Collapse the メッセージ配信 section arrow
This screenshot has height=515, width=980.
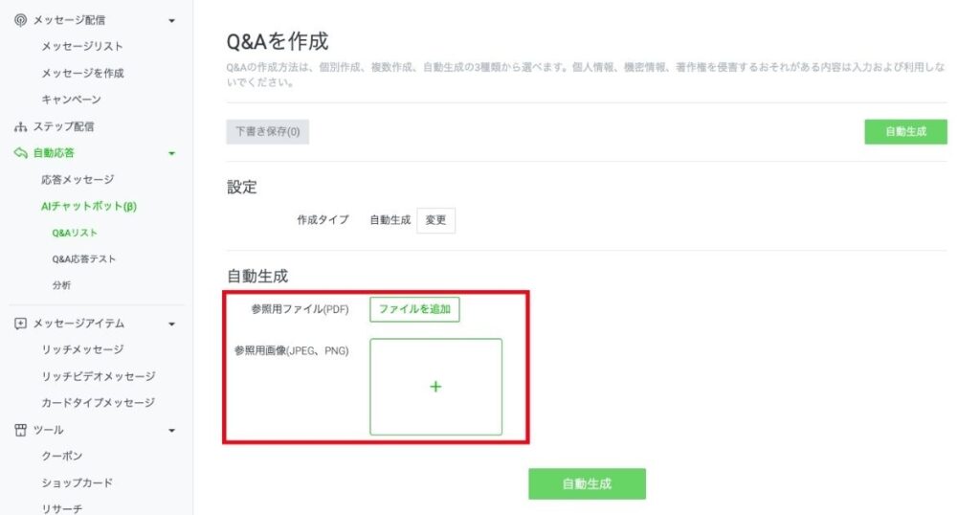[171, 20]
